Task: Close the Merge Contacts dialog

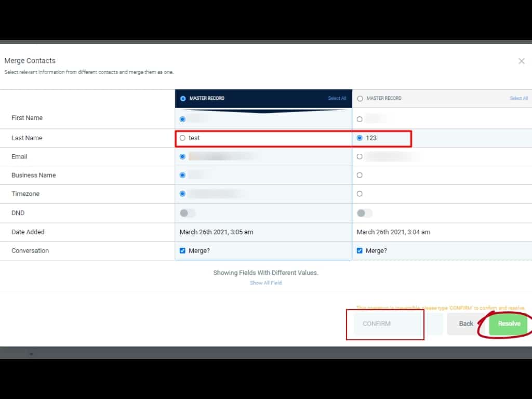Action: [521, 61]
